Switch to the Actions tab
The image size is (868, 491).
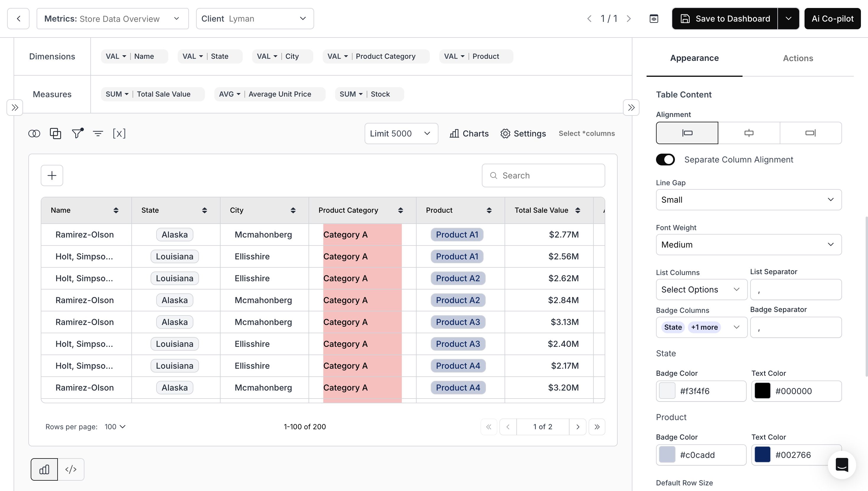797,58
